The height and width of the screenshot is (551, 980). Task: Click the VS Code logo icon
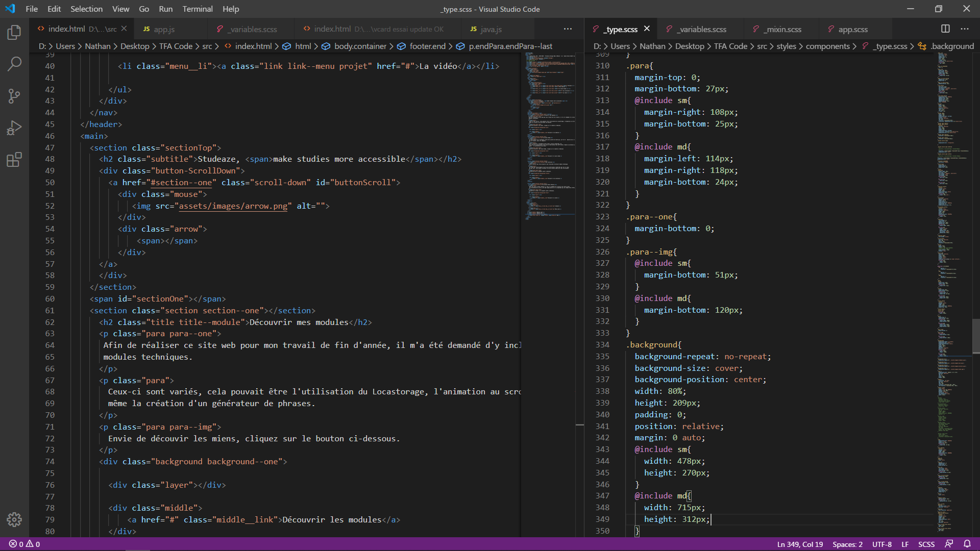[x=10, y=9]
